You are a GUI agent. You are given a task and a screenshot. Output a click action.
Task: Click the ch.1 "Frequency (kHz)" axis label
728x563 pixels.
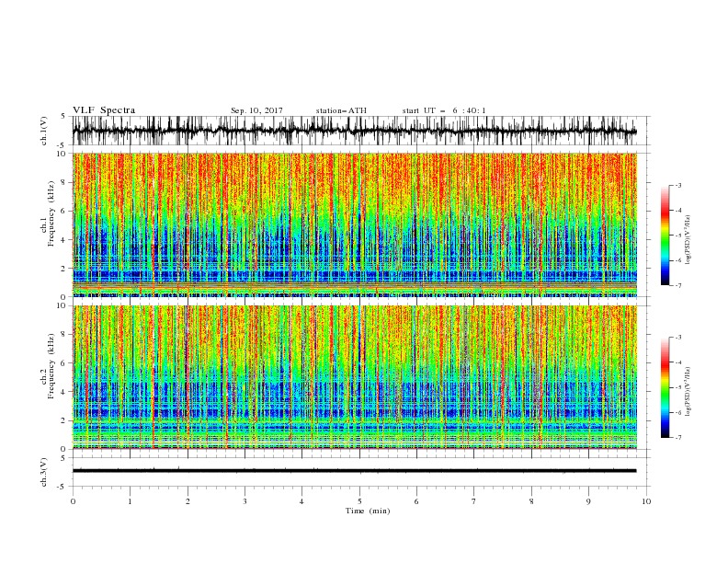51,214
